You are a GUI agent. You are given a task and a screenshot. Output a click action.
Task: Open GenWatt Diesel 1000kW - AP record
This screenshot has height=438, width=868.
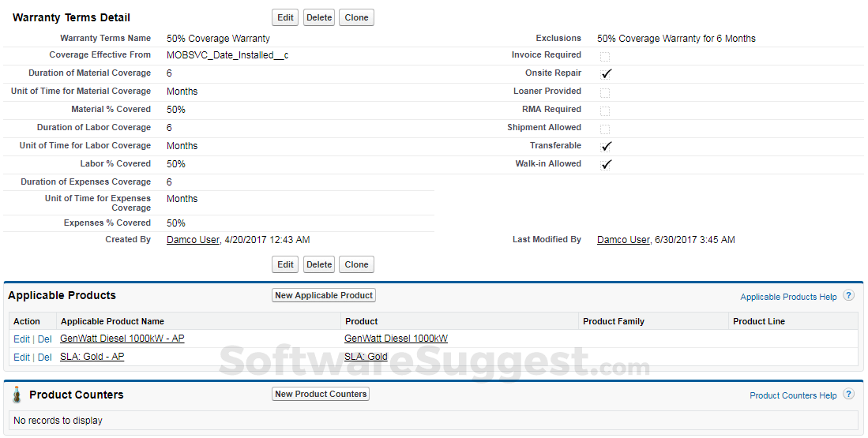[122, 338]
